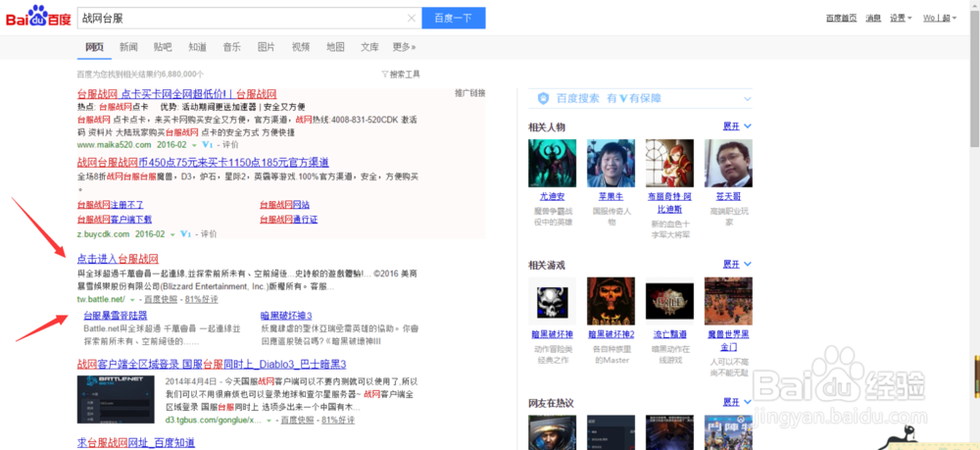
Task: Switch to the 地图 tab
Action: point(335,47)
